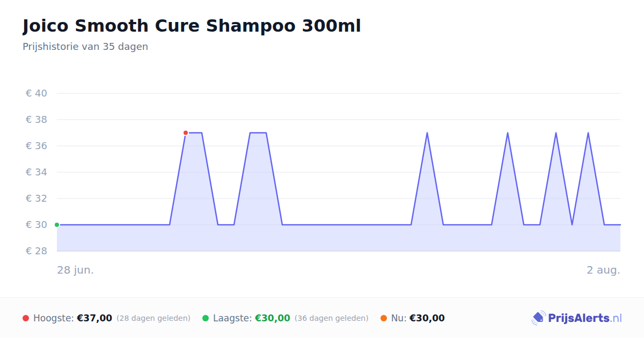Open the PrijsAlerts.nl brand link

[x=577, y=318]
